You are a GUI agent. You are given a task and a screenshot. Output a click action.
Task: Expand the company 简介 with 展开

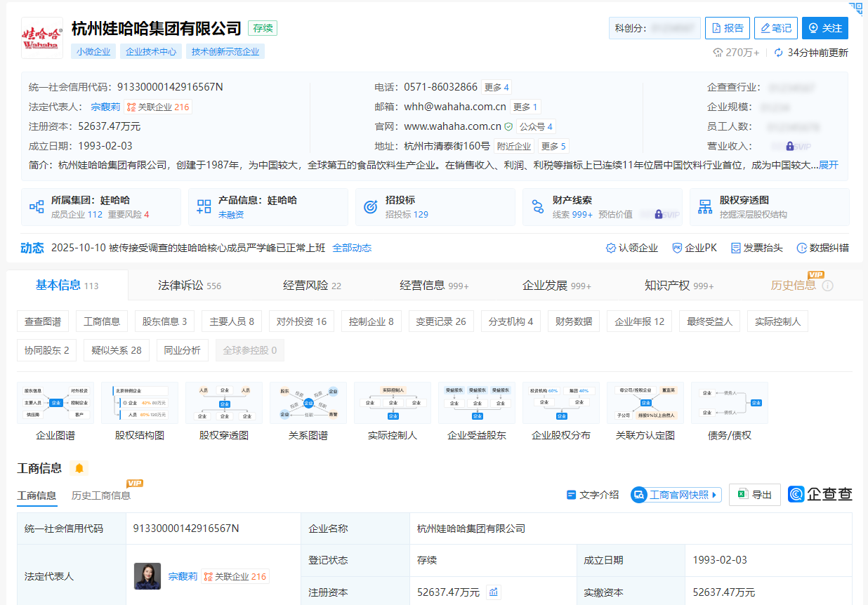coord(829,165)
